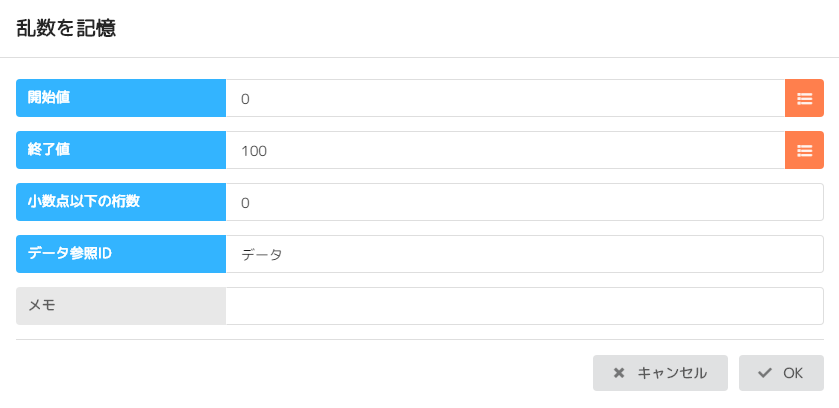Click the 'データ' text in the reference ID field
This screenshot has width=839, height=408.
coord(262,255)
